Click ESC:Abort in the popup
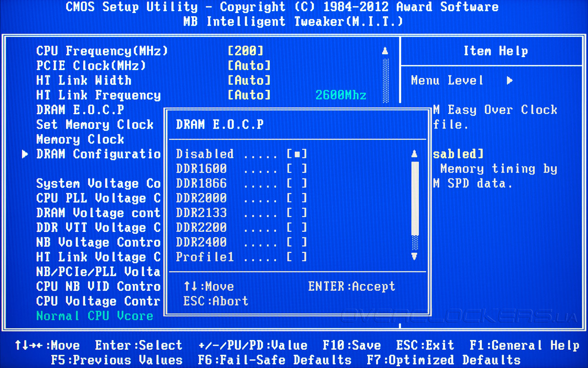Screen dimensions: 588x368 (216, 301)
